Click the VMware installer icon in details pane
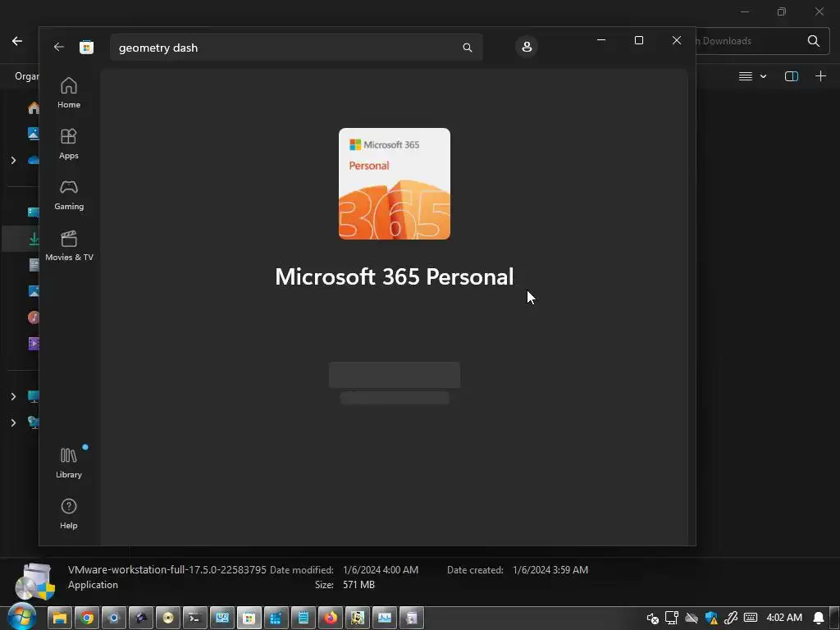The width and height of the screenshot is (840, 630). tap(35, 581)
